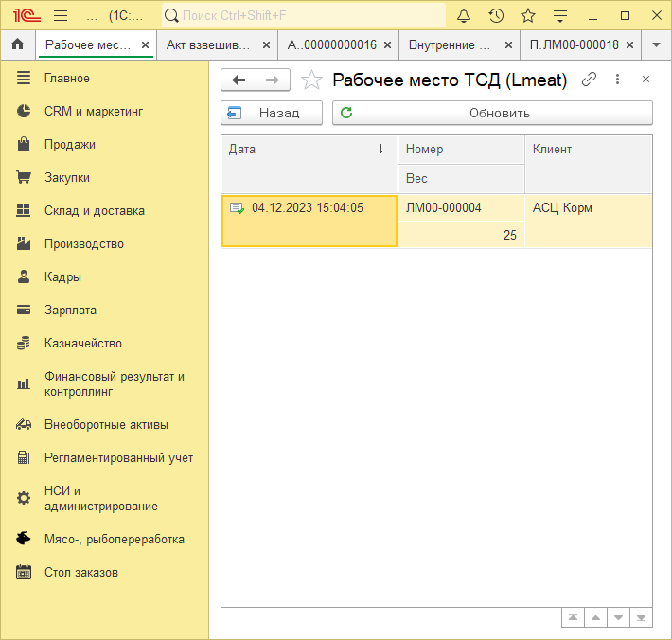Close the П.ЛМ00-000018 tab

tap(629, 44)
